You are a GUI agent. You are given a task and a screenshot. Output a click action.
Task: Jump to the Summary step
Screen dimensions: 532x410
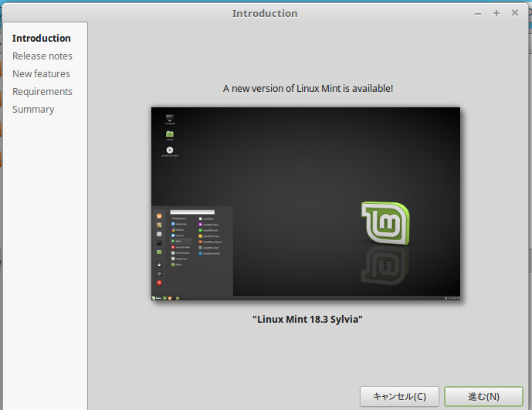click(33, 110)
